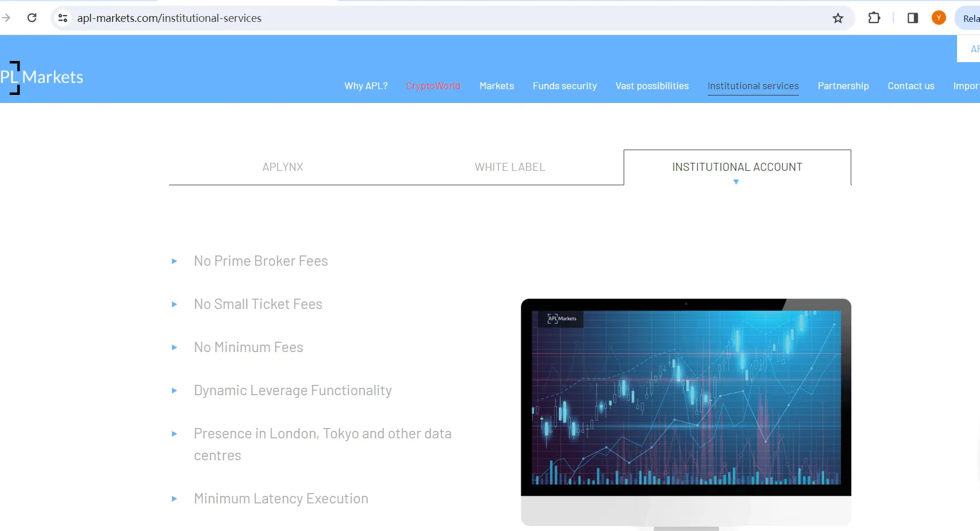Open the browser extensions puzzle icon
Image resolution: width=980 pixels, height=531 pixels.
(x=874, y=18)
